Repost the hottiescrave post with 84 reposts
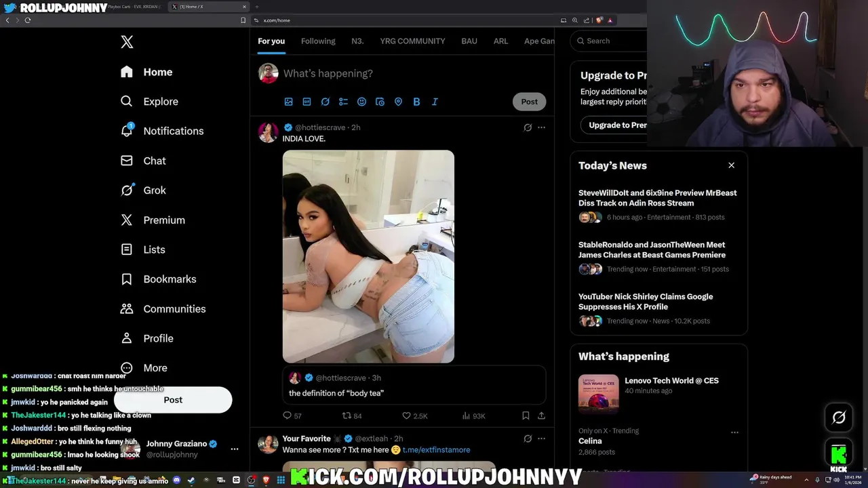Screen dimensions: 868x488 [x=352, y=415]
